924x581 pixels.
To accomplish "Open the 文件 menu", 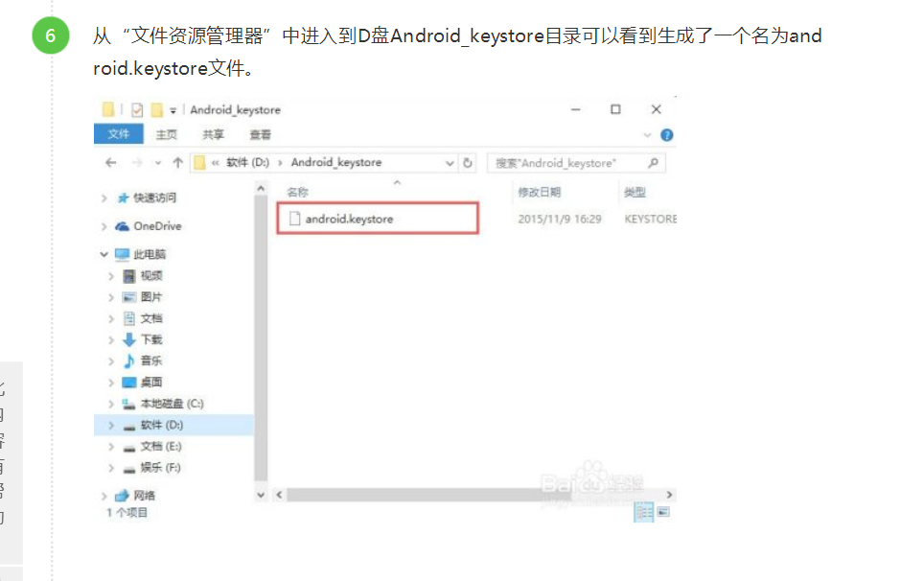I will click(117, 133).
